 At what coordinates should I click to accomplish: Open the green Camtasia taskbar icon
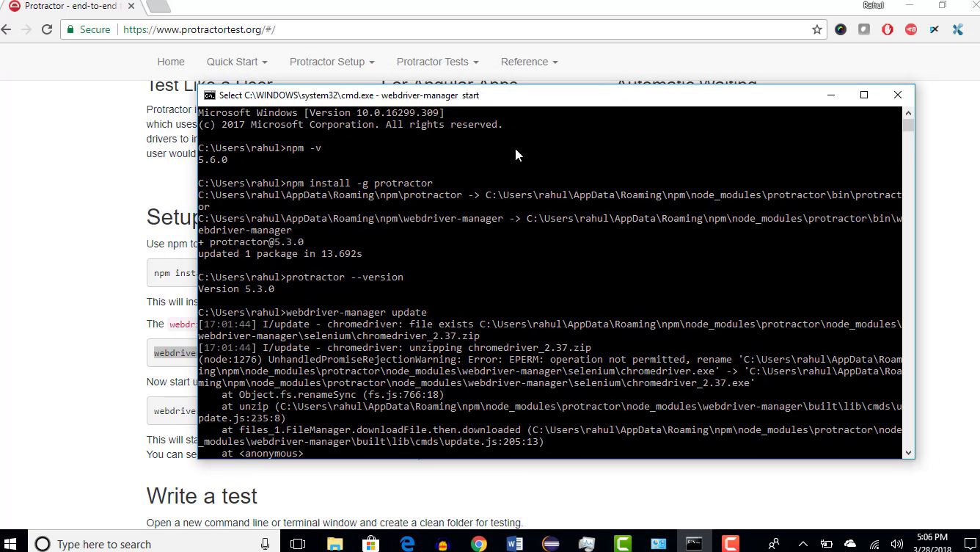click(623, 544)
